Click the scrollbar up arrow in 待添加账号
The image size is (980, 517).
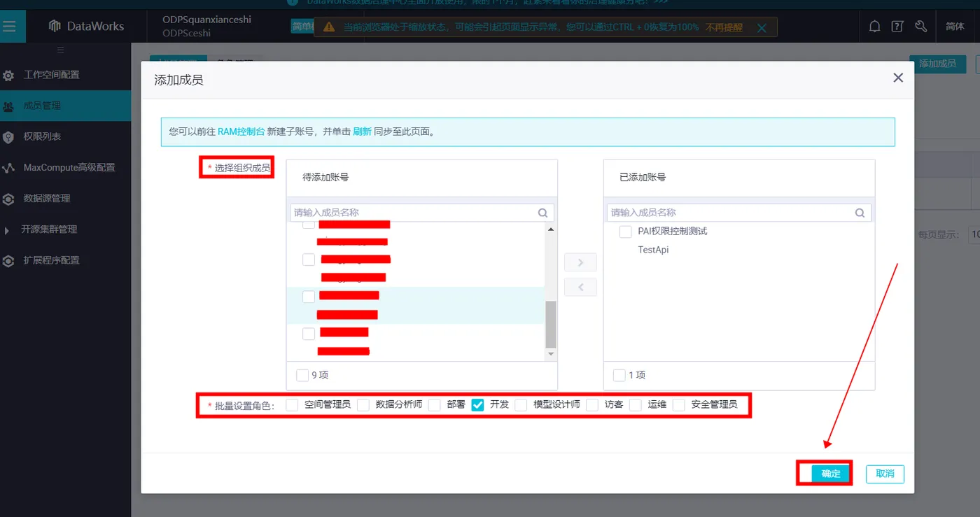click(x=551, y=229)
